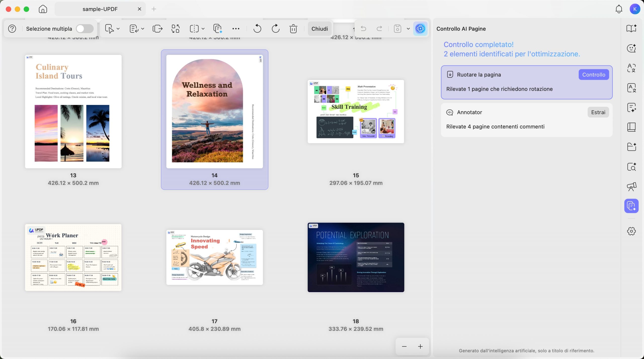Toggle Selezione multipla switch
The width and height of the screenshot is (644, 359).
click(85, 29)
